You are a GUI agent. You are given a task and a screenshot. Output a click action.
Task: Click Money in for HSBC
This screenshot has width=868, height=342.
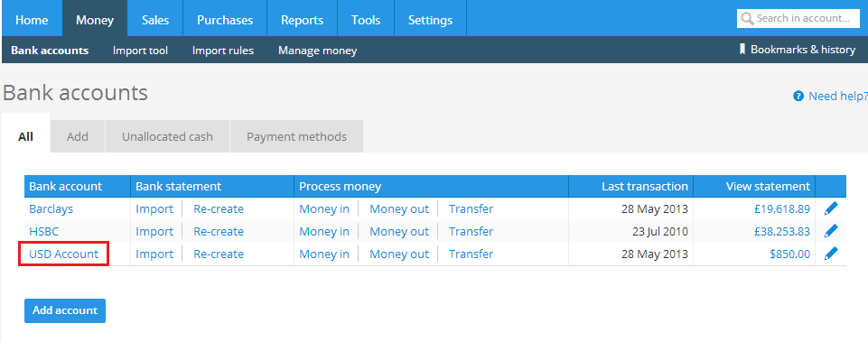point(324,231)
